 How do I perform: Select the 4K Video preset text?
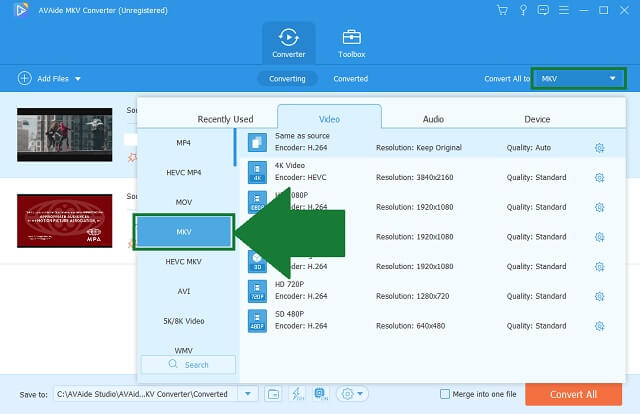tap(290, 165)
